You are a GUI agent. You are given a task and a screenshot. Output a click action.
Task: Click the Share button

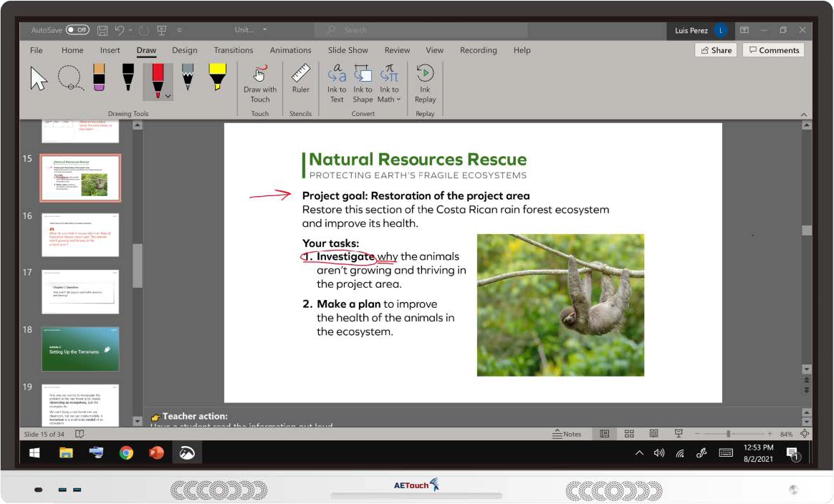point(716,50)
